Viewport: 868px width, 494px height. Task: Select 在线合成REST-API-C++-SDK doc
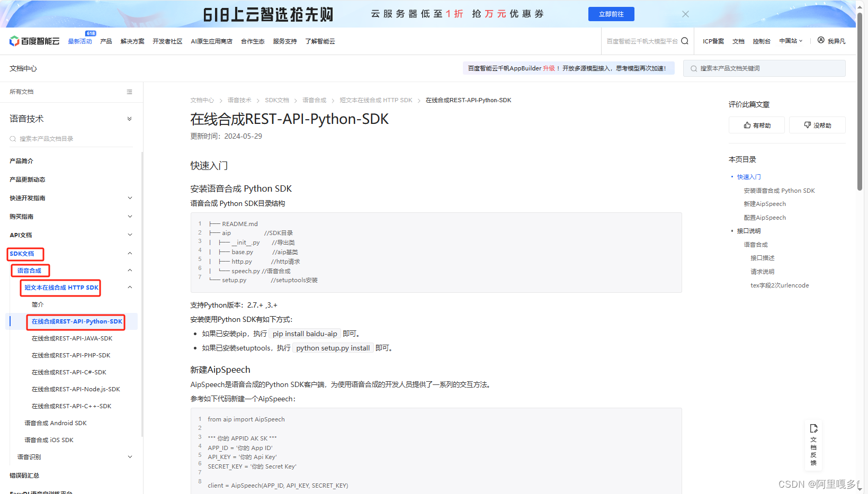pos(71,406)
